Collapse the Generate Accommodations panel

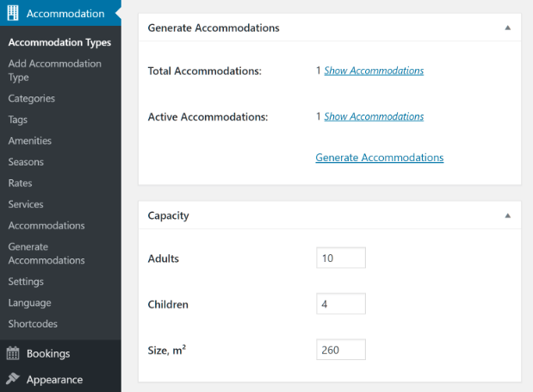point(507,28)
